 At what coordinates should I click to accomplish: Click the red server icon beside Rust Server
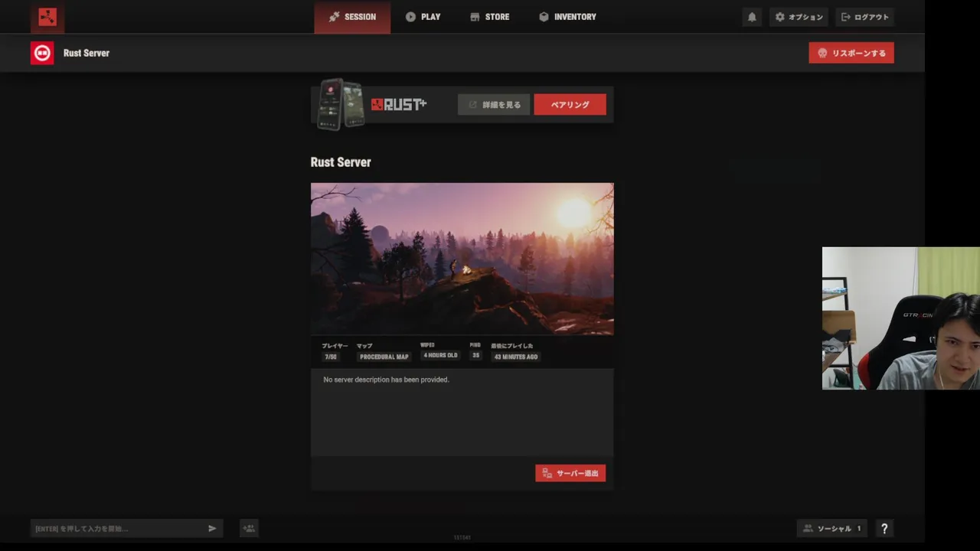[42, 53]
